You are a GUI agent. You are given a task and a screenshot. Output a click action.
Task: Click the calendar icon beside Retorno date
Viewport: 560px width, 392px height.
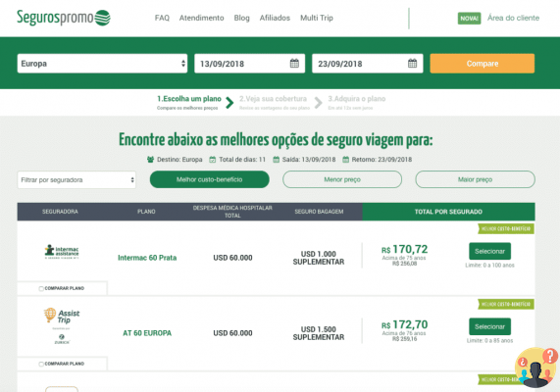[x=346, y=159]
